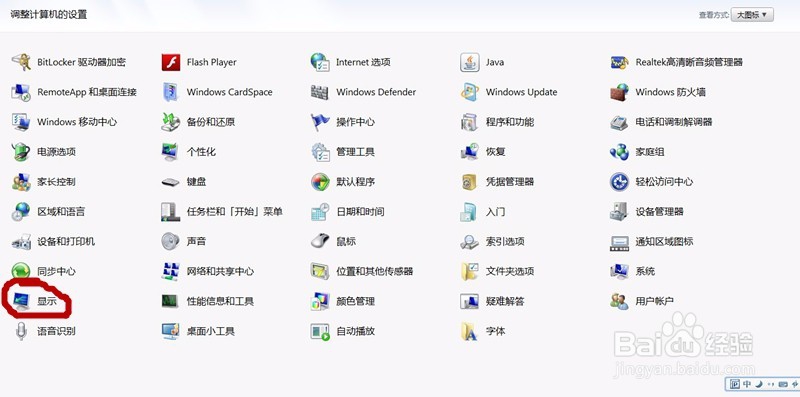800x397 pixels.
Task: Open BitLocker 驱动器加密 icon
Action: 21,62
